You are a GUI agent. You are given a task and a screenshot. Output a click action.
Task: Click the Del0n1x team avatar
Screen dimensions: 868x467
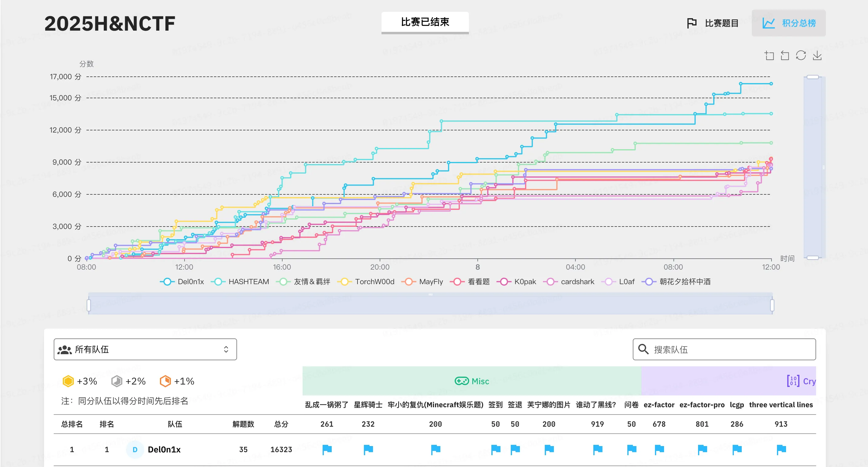135,449
